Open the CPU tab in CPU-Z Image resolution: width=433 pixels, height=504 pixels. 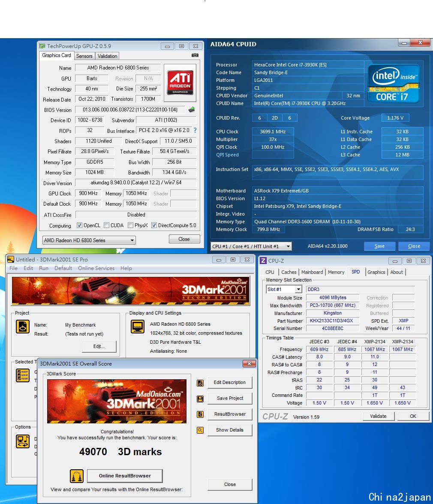click(x=270, y=272)
